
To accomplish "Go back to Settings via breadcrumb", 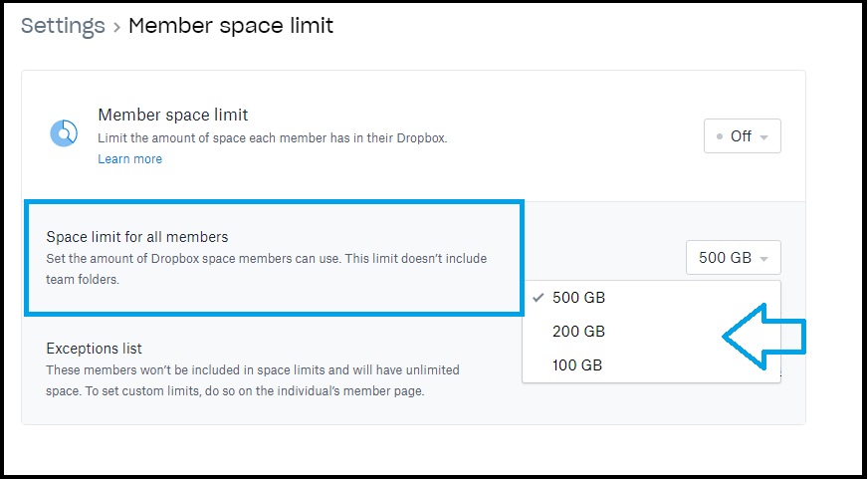I will [x=63, y=26].
